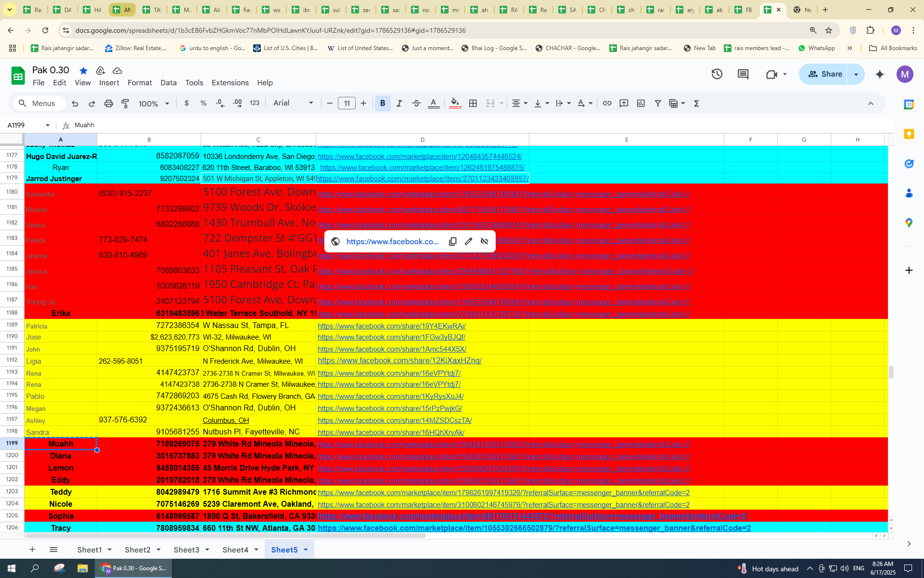The image size is (924, 578).
Task: Click the Undo icon in toolbar
Action: pos(75,104)
